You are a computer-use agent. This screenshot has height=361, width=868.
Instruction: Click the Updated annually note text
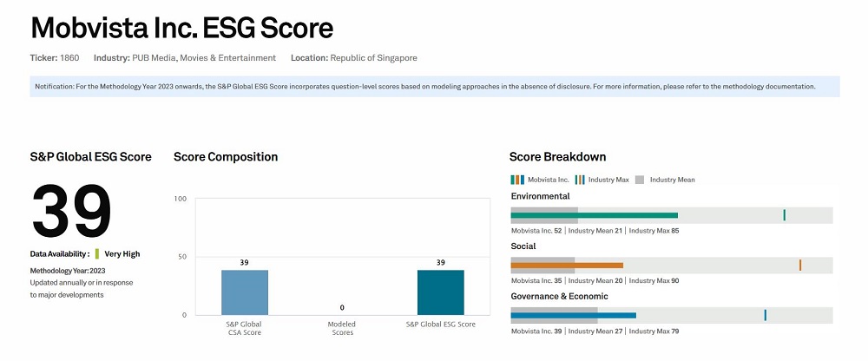[82, 288]
